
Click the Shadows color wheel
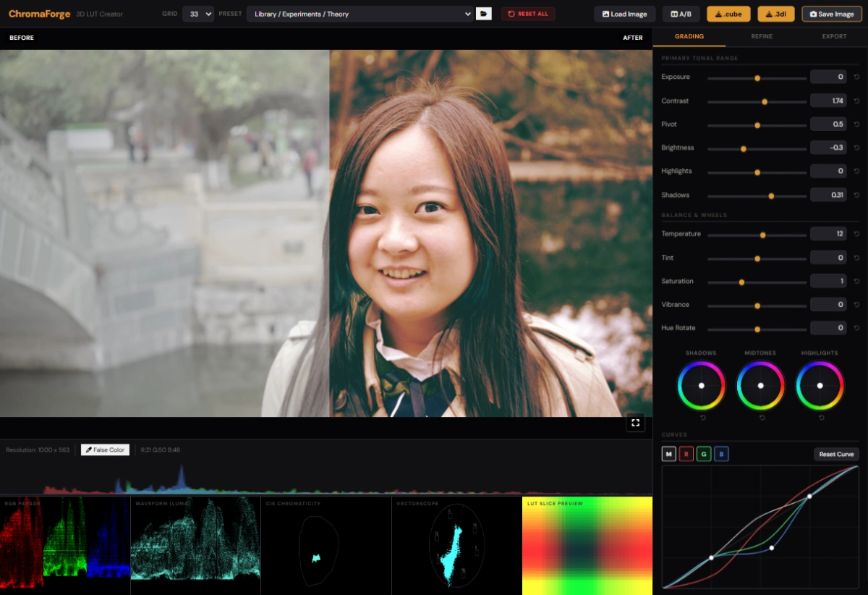tap(701, 386)
